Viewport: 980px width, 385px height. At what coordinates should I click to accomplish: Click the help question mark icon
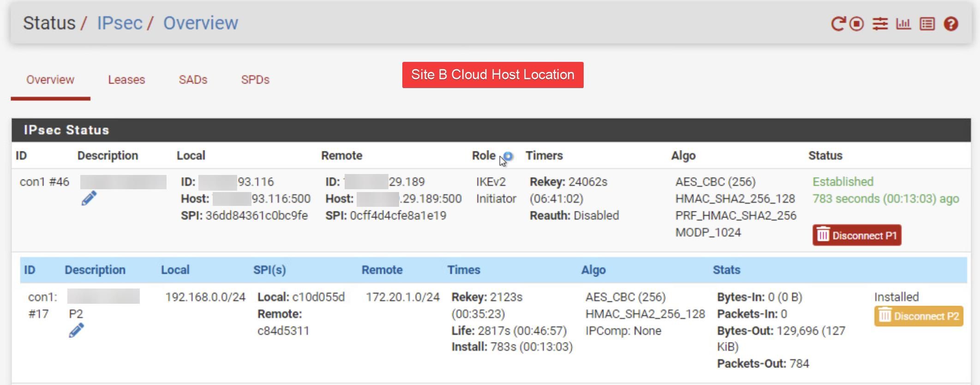(x=950, y=24)
